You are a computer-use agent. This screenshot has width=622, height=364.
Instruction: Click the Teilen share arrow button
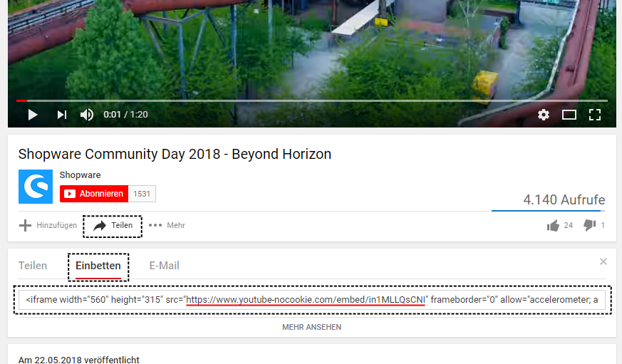point(113,226)
